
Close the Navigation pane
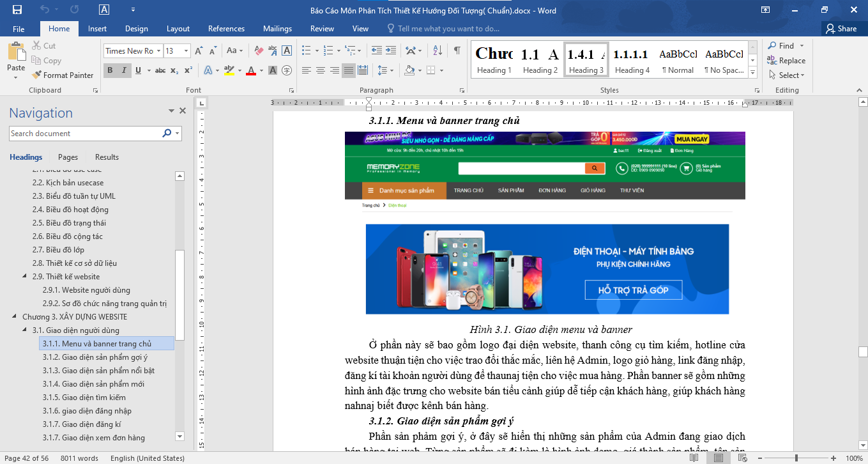click(x=183, y=111)
